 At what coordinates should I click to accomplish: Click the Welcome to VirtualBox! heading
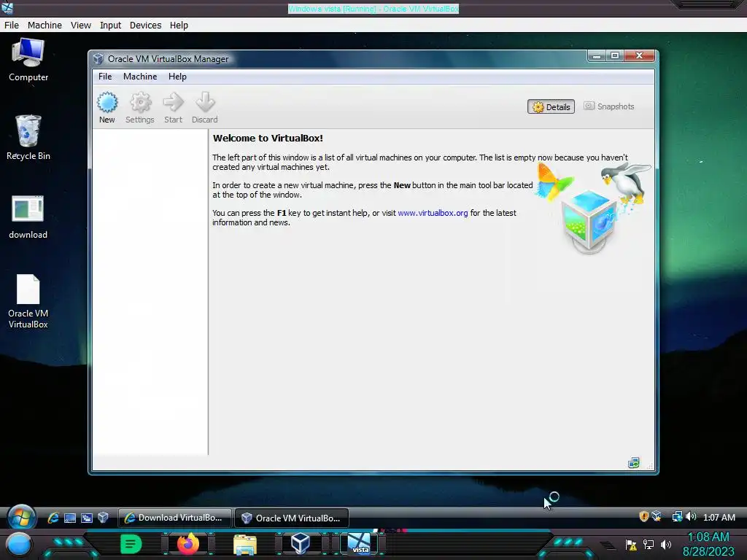pos(268,138)
